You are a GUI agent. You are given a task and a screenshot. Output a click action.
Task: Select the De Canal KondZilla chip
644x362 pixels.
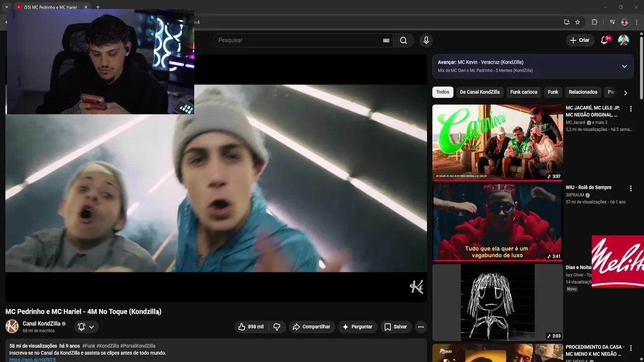(x=479, y=92)
